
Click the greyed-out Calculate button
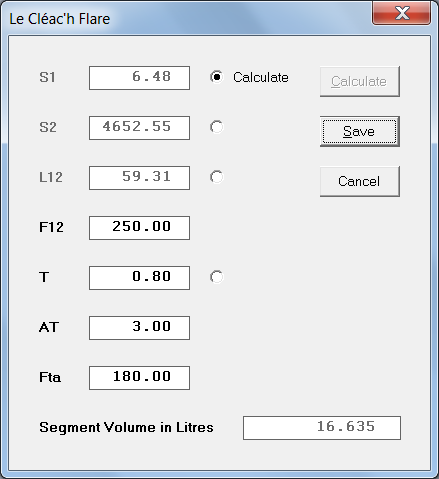coord(360,82)
